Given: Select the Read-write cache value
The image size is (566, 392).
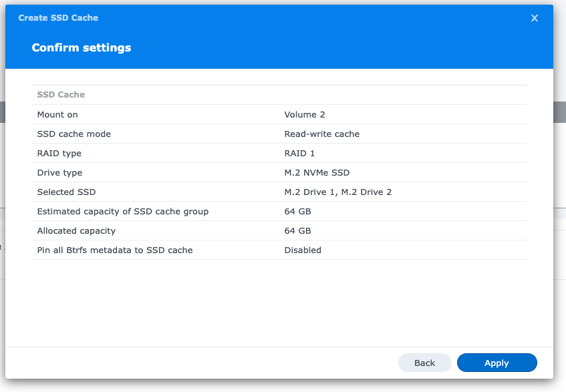Looking at the screenshot, I should (322, 134).
